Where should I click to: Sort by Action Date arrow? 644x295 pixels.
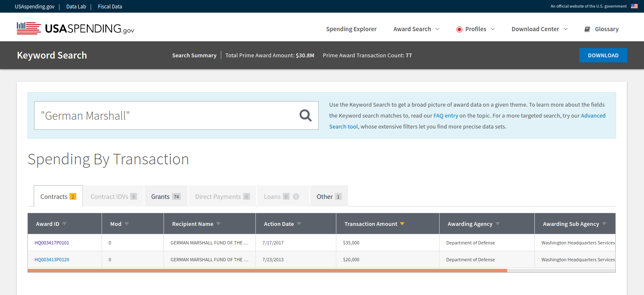[x=299, y=224]
